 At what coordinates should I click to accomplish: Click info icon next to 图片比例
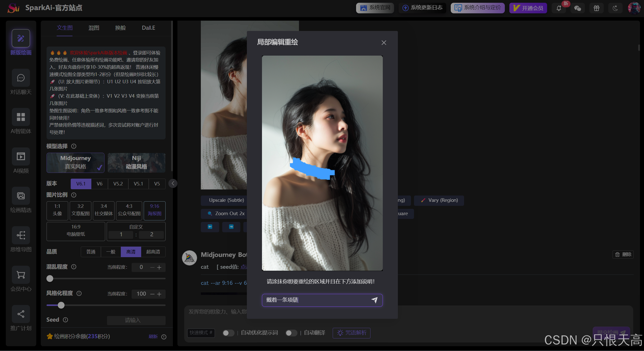pyautogui.click(x=74, y=195)
